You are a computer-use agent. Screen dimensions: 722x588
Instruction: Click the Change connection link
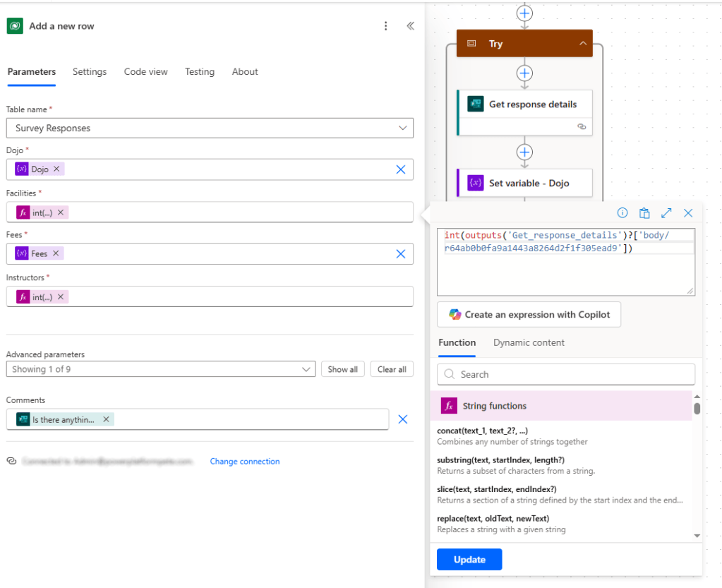(244, 462)
